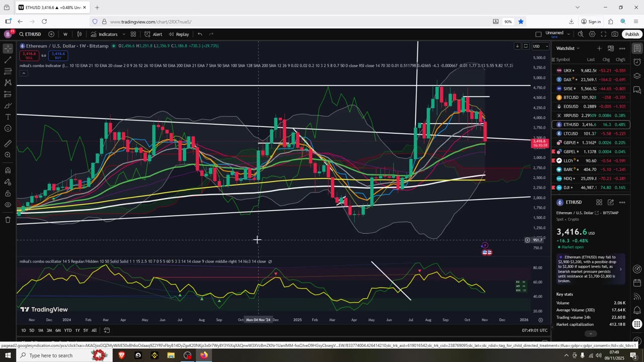Expand the ETHUSD news snippet arrow
The width and height of the screenshot is (644, 362).
tap(620, 269)
